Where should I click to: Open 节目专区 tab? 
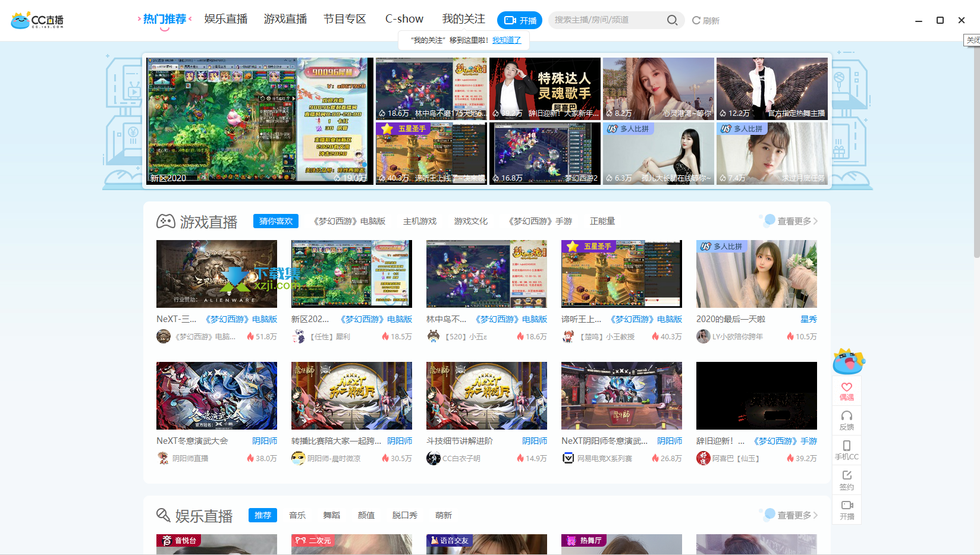(x=345, y=19)
